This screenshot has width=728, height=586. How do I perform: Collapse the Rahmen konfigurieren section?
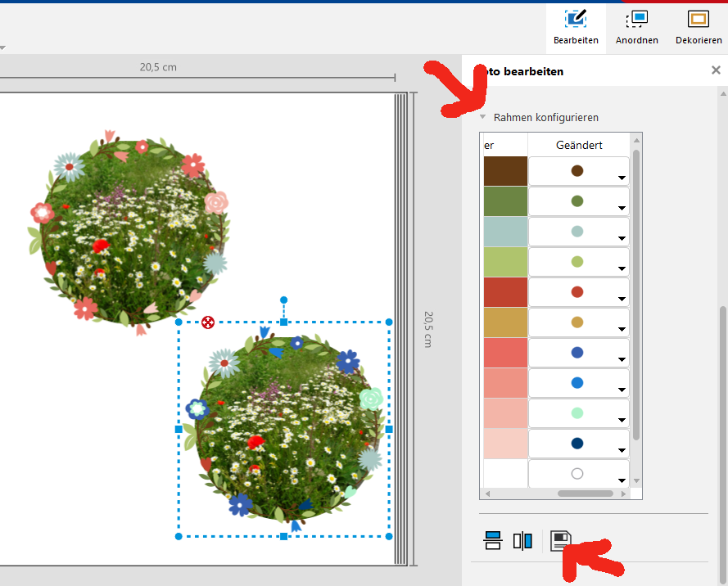(483, 117)
